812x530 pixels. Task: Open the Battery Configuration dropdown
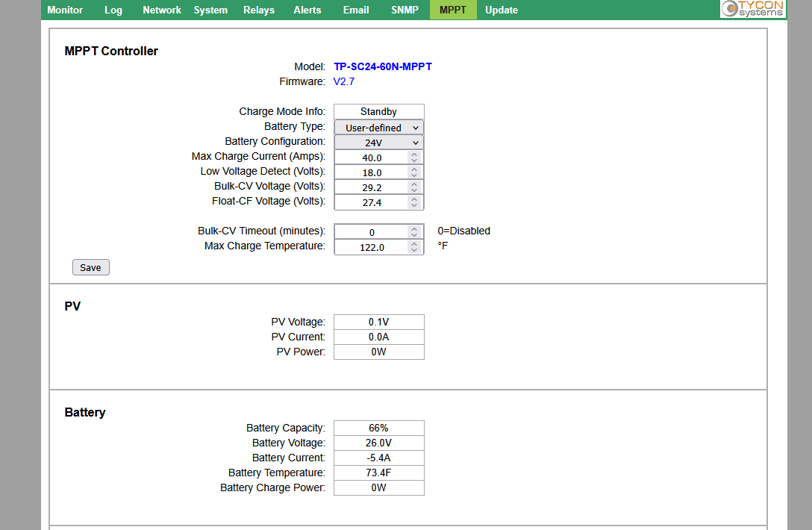click(379, 143)
